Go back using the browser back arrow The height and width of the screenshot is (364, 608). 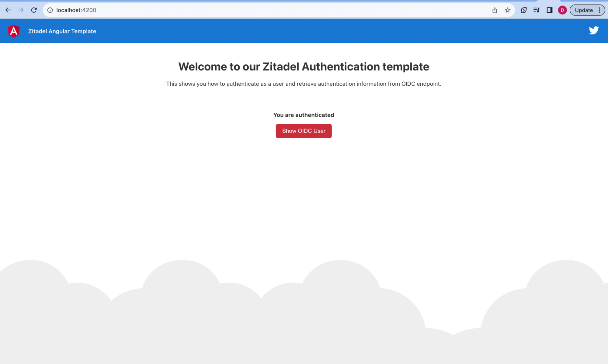coord(8,10)
